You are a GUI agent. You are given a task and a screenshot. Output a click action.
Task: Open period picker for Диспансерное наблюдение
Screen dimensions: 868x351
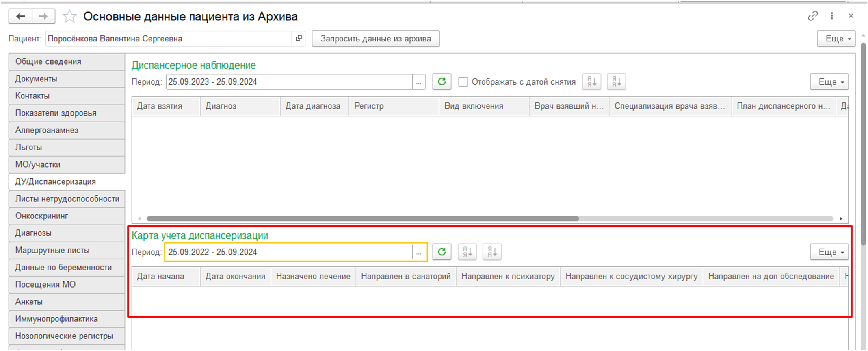click(419, 82)
